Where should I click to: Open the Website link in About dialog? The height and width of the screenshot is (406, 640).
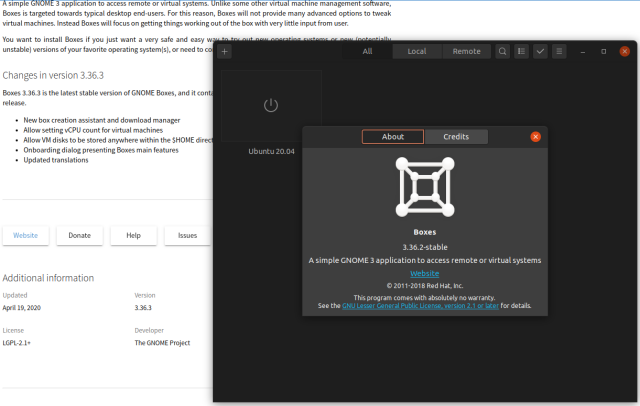[424, 273]
